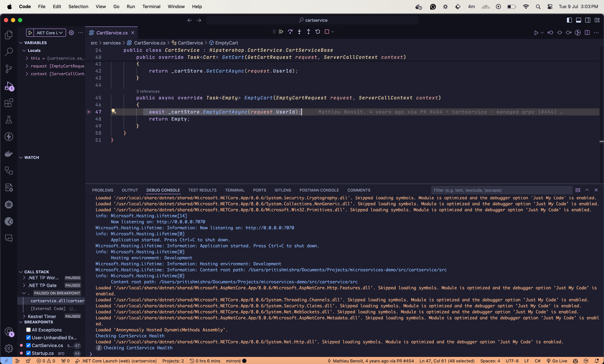Click the '3 references' CodeLens link

coord(148,91)
